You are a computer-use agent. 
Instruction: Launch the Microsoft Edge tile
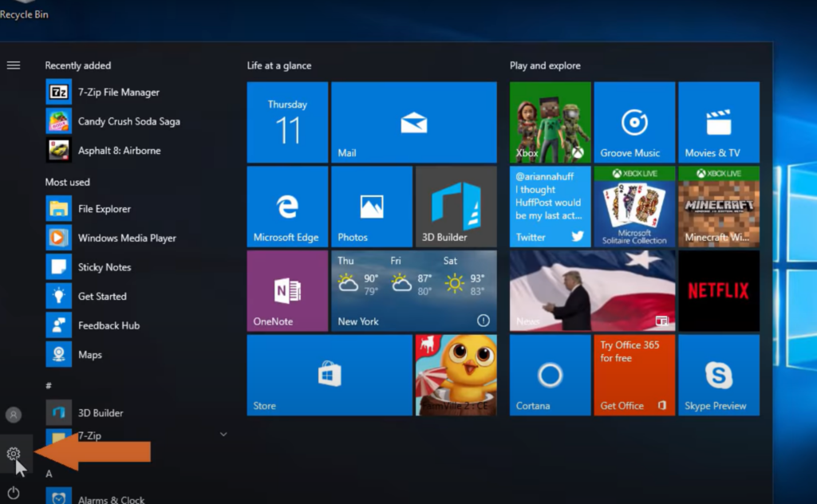(x=287, y=207)
